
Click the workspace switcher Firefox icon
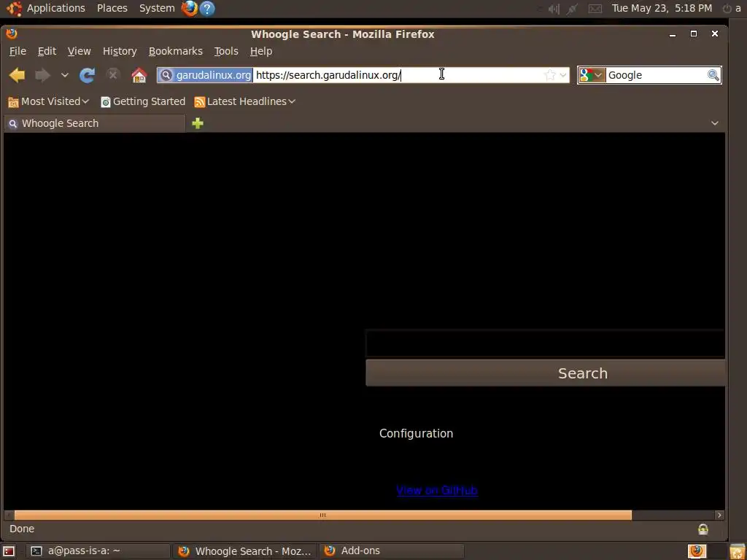697,551
